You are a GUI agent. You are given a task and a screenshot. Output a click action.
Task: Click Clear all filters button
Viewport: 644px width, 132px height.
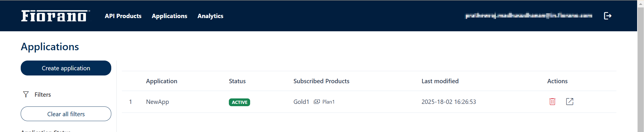tap(66, 114)
